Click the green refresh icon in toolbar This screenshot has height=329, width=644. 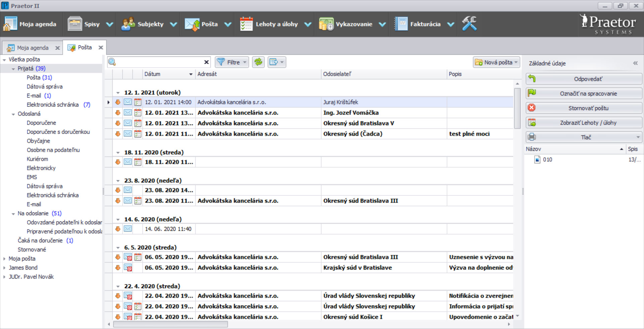pos(258,62)
